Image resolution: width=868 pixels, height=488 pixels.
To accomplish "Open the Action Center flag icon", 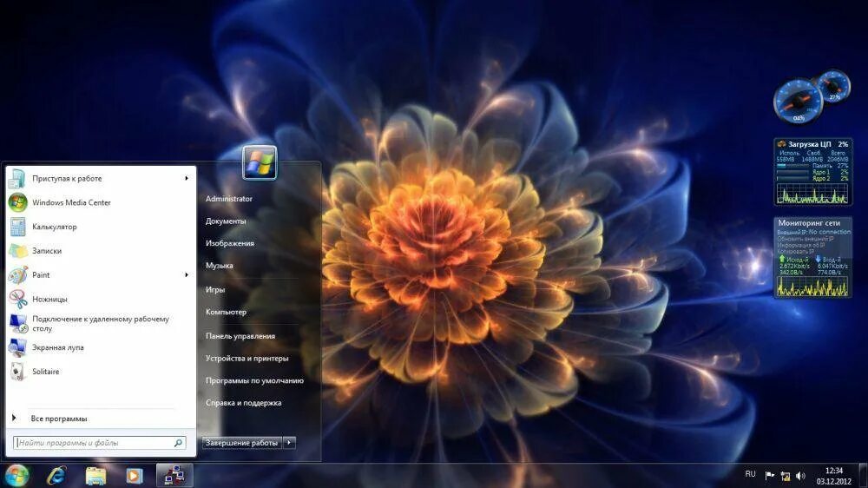I will 769,475.
